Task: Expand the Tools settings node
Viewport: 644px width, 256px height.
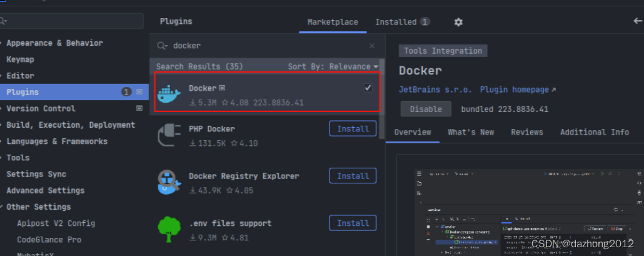Action: pos(1,158)
